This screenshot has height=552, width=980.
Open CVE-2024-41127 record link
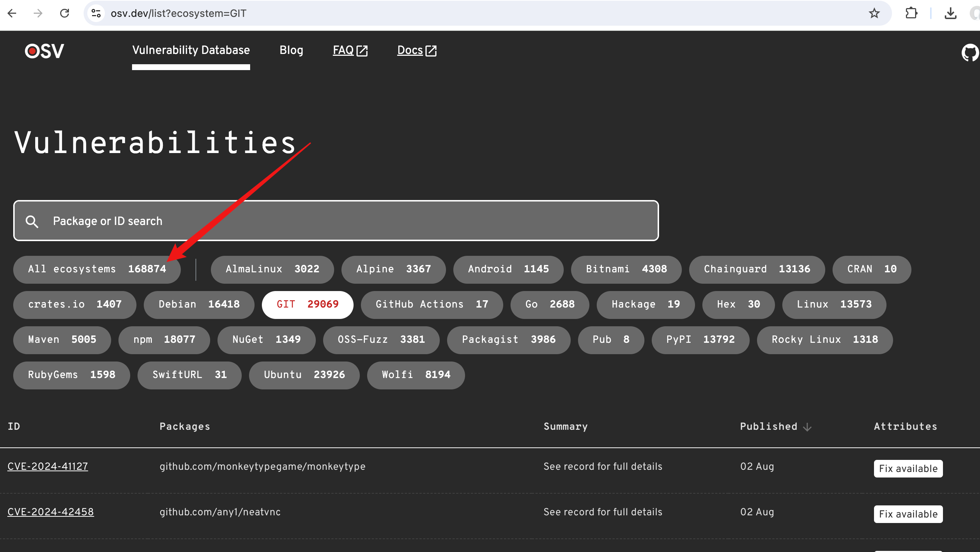48,466
